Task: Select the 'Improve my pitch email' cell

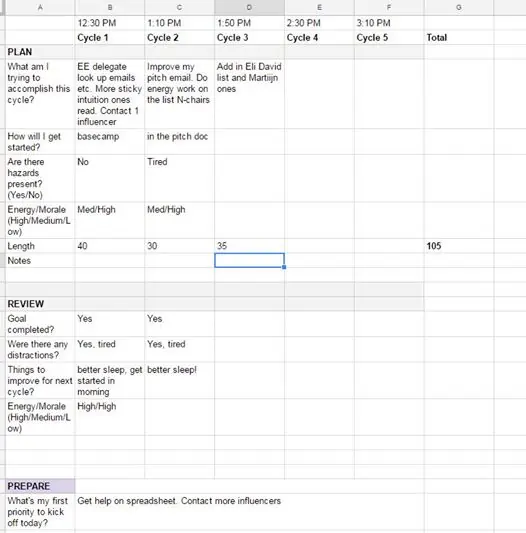Action: (x=180, y=94)
